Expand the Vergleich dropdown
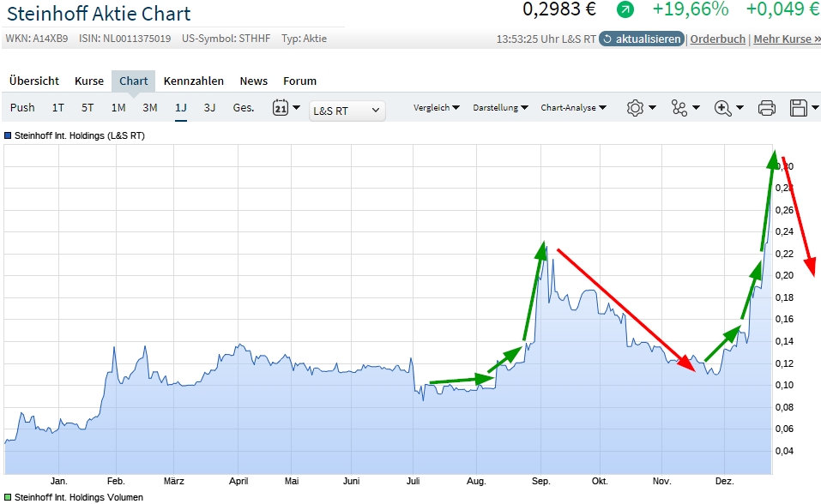Screen dimensions: 821x504 pos(436,108)
